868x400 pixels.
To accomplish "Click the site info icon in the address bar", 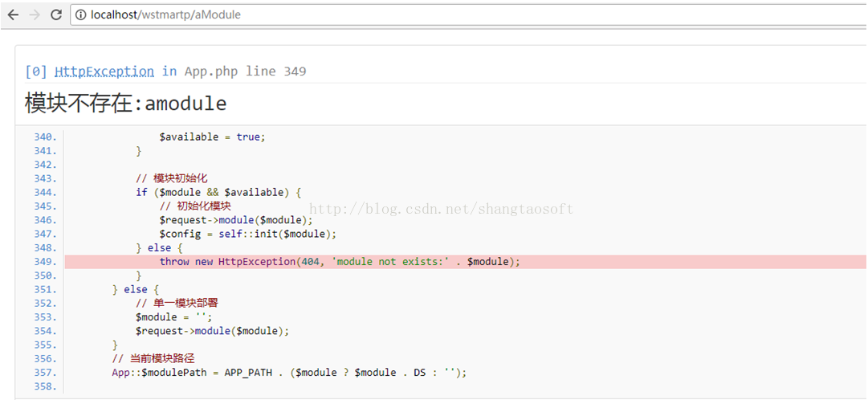I will pyautogui.click(x=81, y=15).
